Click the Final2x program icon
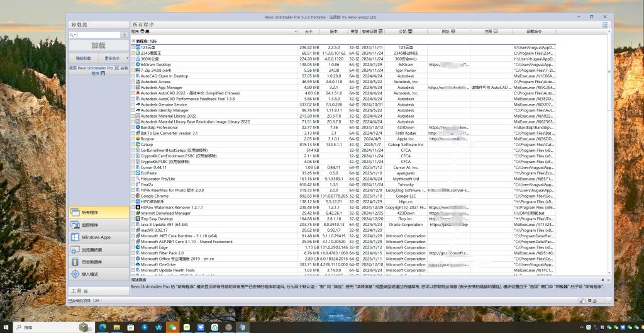 tap(138, 184)
